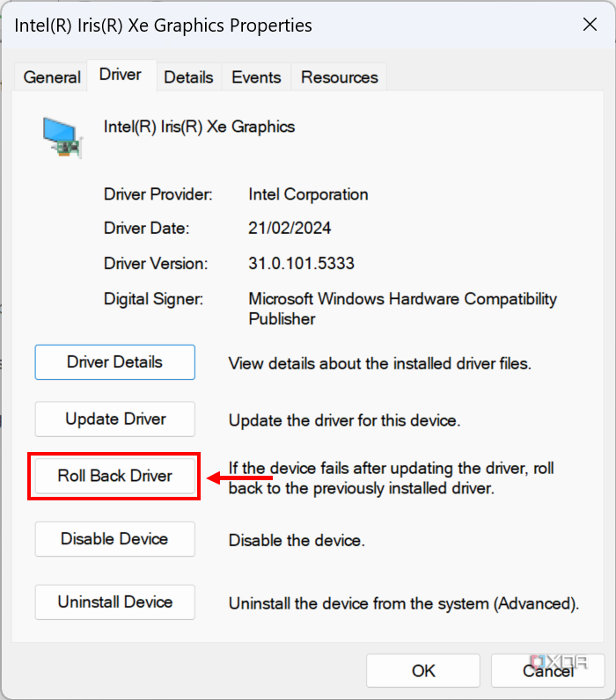Click the Microsoft Windows Hardware Compatibility signer text
This screenshot has height=700, width=616.
402,309
